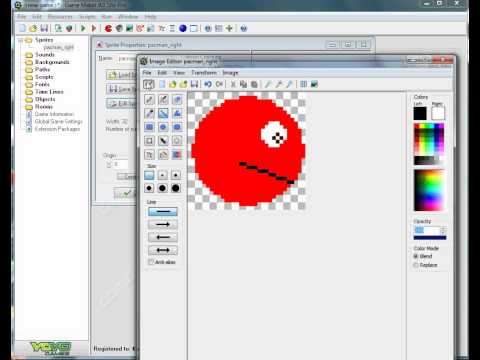Viewport: 480px width, 360px height.
Task: Toggle grid icon in Image Editor toolbar
Action: pyautogui.click(x=303, y=84)
